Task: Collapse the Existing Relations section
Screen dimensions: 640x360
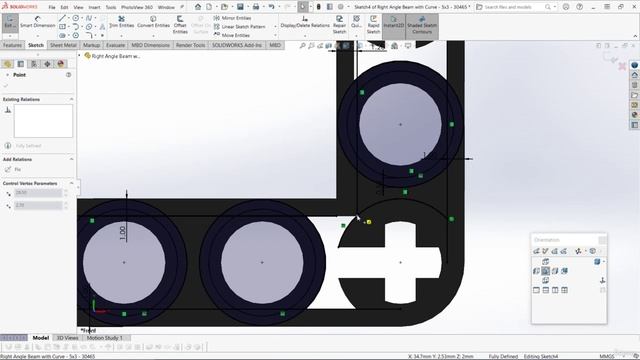Action: pyautogui.click(x=71, y=99)
